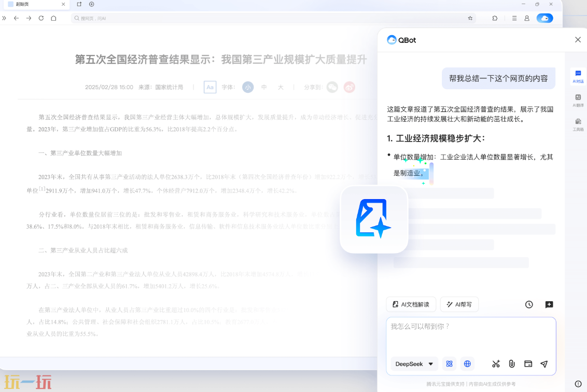Select large font size 大

[281, 87]
